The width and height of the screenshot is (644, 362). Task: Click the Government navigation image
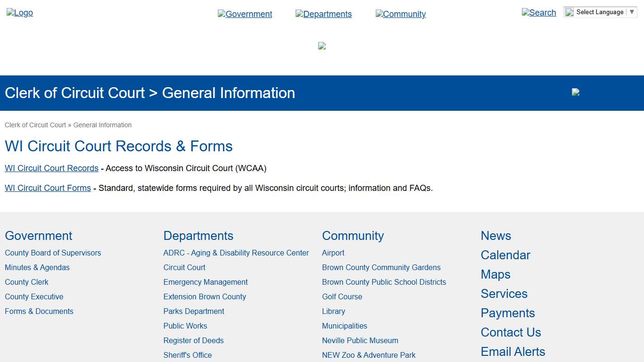[245, 14]
